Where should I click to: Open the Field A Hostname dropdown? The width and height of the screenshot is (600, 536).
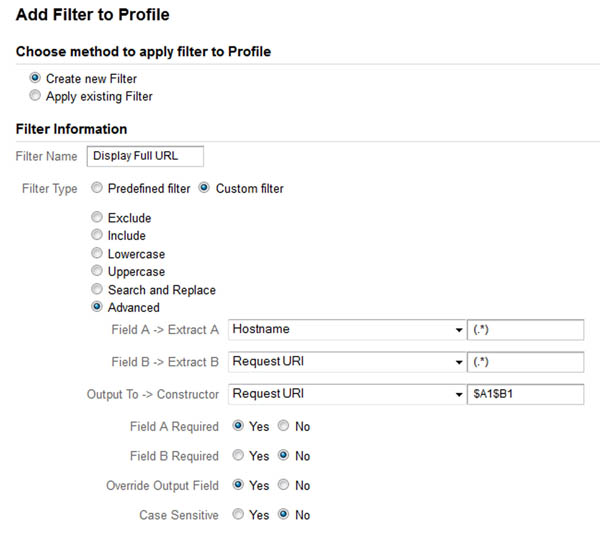[x=345, y=330]
